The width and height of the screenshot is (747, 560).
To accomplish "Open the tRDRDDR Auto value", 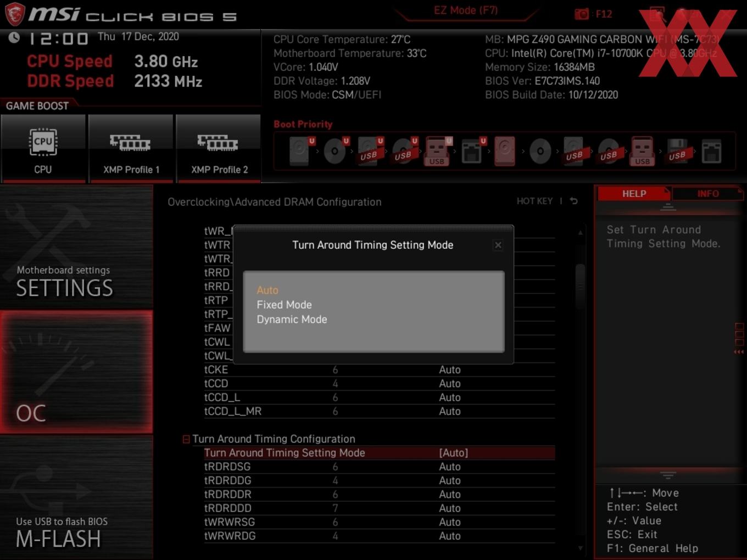I will pyautogui.click(x=450, y=495).
